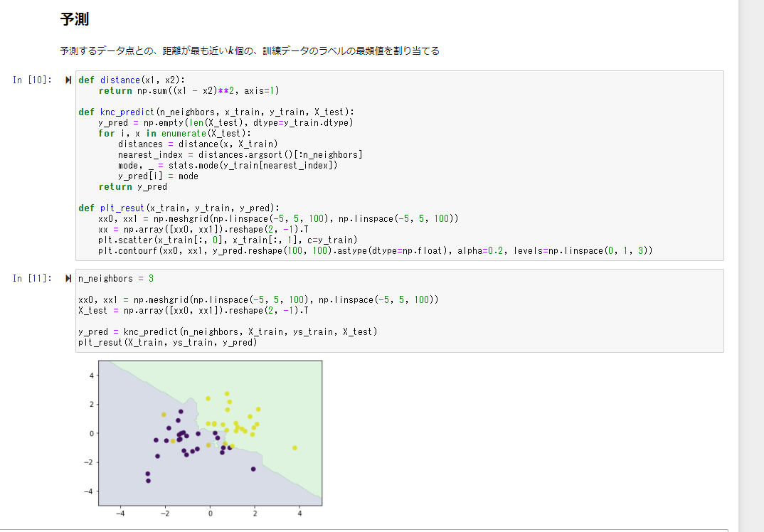This screenshot has width=764, height=532.
Task: Click the outlier yellow point near x=4
Action: click(295, 447)
